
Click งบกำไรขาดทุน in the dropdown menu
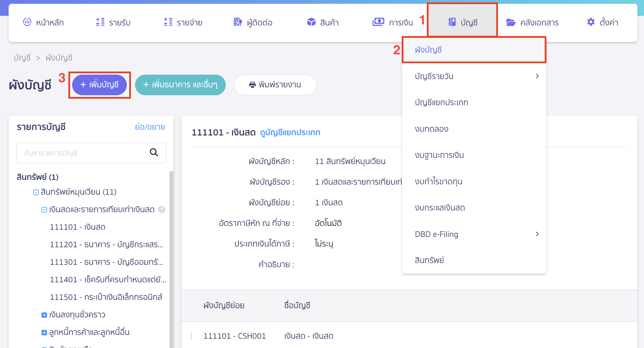coord(438,181)
